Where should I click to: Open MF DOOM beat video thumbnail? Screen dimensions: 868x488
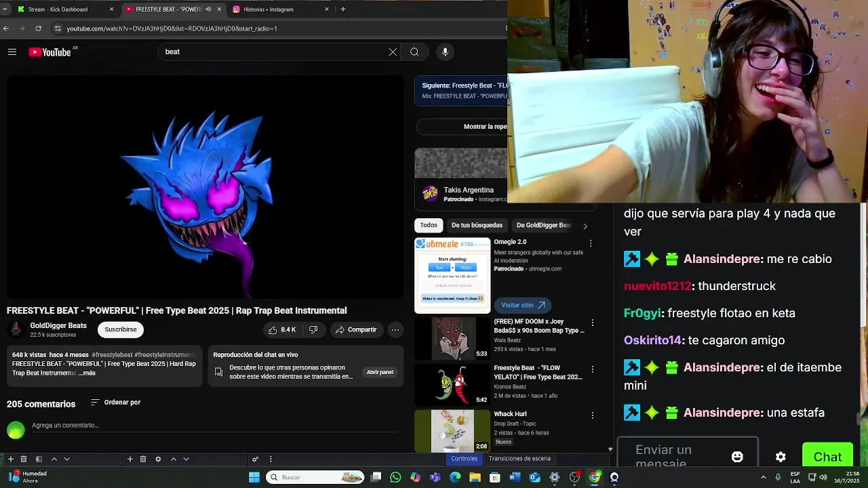click(452, 338)
